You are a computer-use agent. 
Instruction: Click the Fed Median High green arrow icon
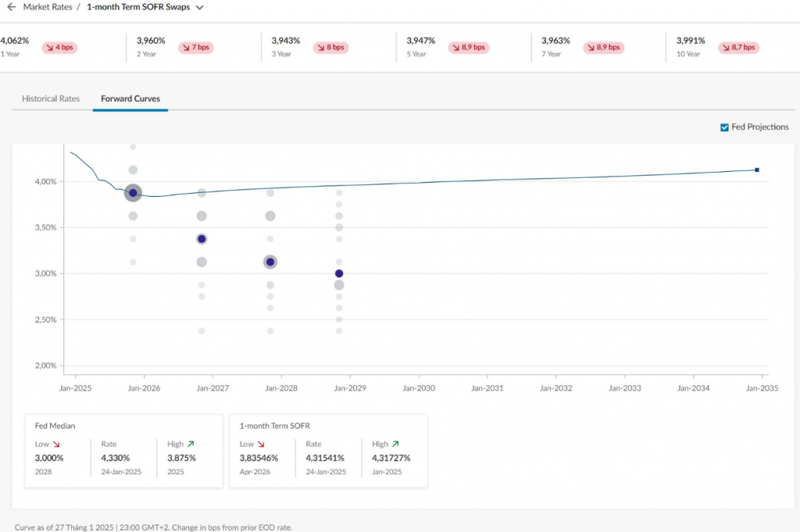pos(192,444)
